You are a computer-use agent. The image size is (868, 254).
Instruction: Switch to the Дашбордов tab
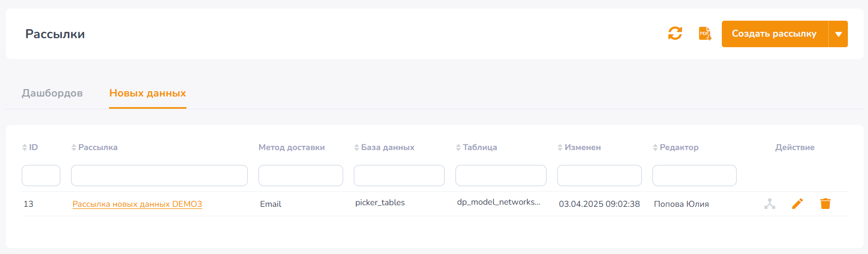pos(52,93)
